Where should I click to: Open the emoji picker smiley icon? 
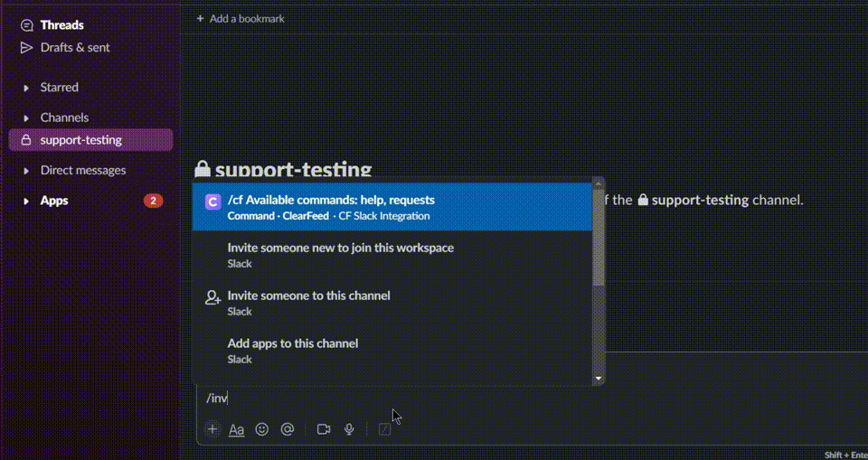[x=262, y=429]
